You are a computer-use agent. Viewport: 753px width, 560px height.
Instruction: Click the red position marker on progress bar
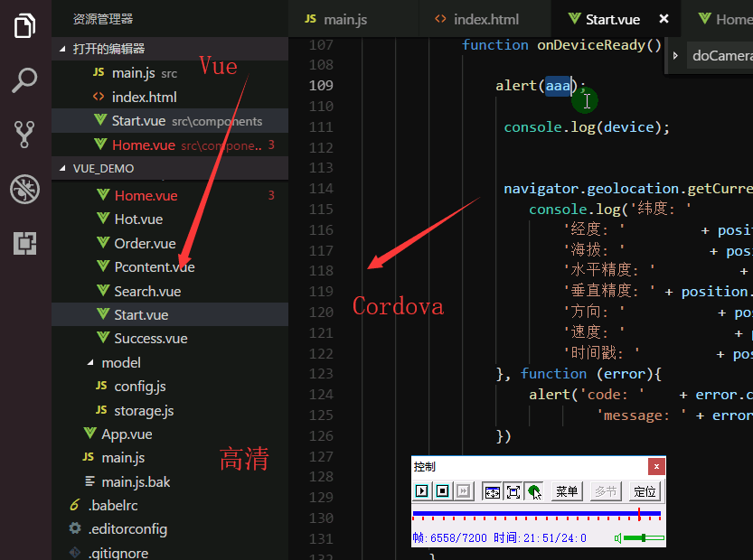point(639,514)
